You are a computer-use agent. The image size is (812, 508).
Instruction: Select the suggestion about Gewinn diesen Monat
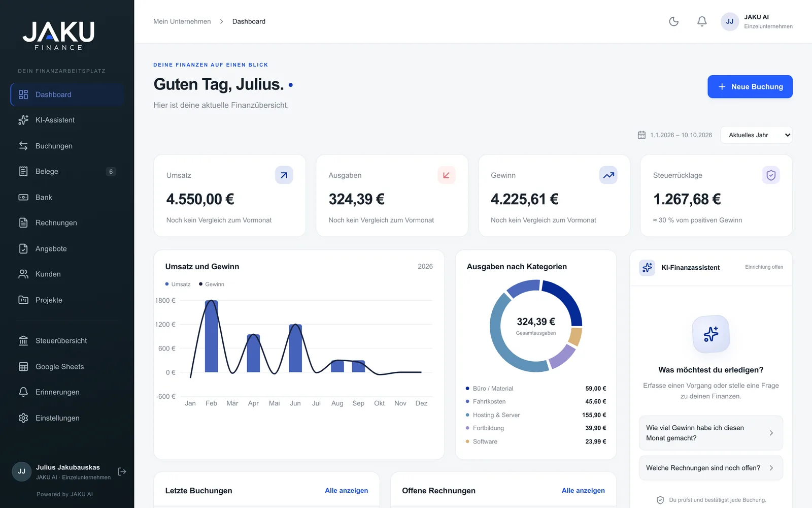pos(710,433)
